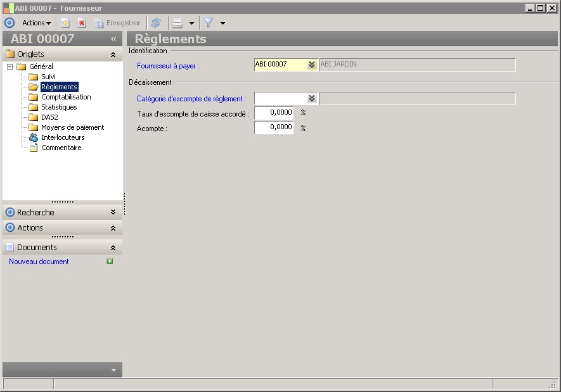The height and width of the screenshot is (392, 561).
Task: Select Comptabilisation in the tree
Action: point(66,97)
